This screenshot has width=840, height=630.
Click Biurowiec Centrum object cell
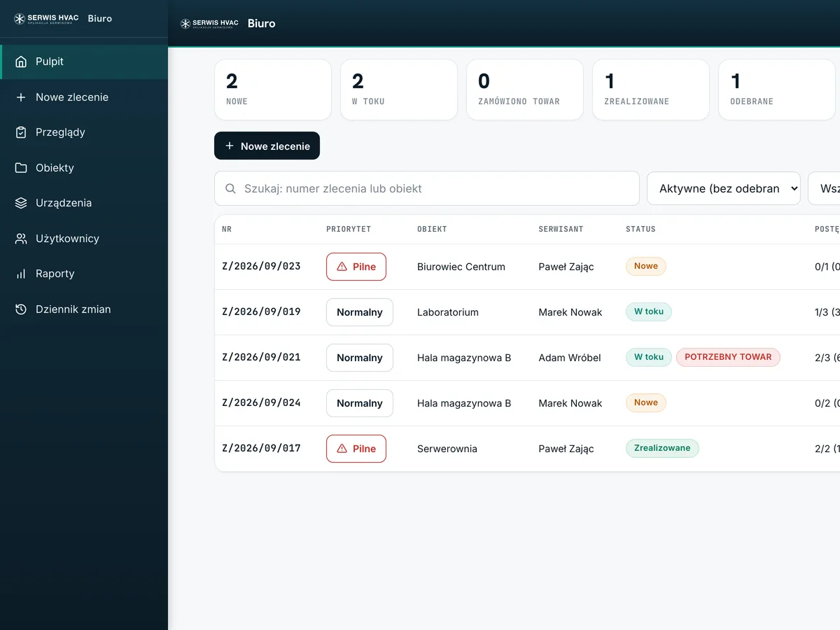461,267
